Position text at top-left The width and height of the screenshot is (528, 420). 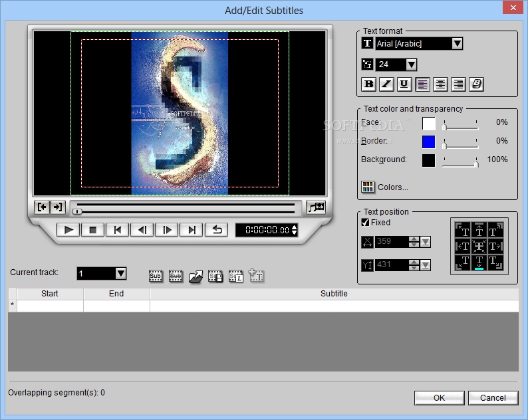pos(463,230)
